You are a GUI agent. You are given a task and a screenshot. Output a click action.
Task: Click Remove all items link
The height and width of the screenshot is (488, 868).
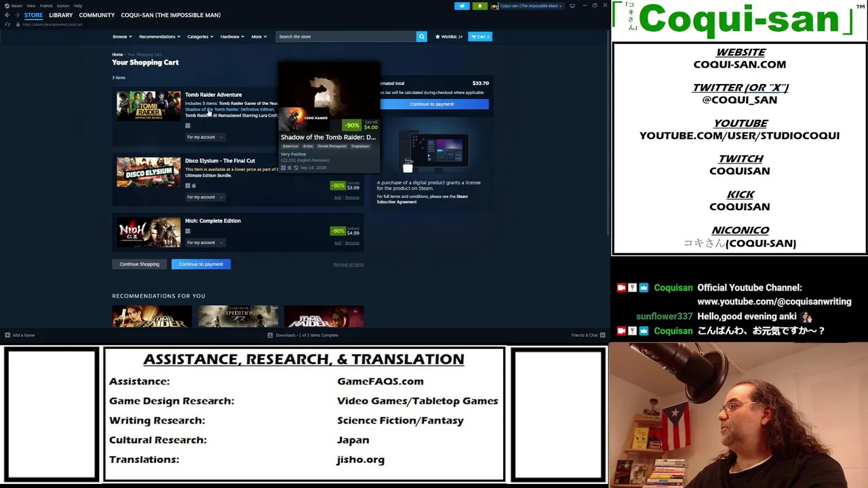[x=349, y=264]
